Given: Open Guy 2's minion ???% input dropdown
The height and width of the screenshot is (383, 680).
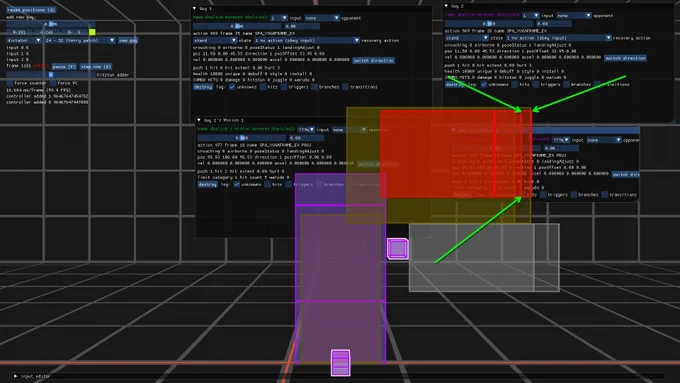Looking at the screenshot, I should click(561, 140).
